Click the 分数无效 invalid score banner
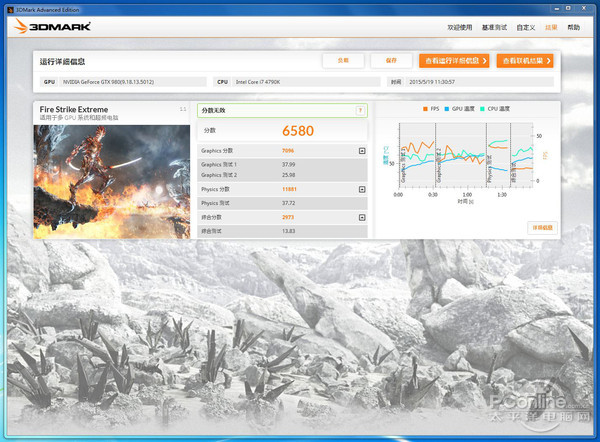The height and width of the screenshot is (442, 600). [282, 111]
